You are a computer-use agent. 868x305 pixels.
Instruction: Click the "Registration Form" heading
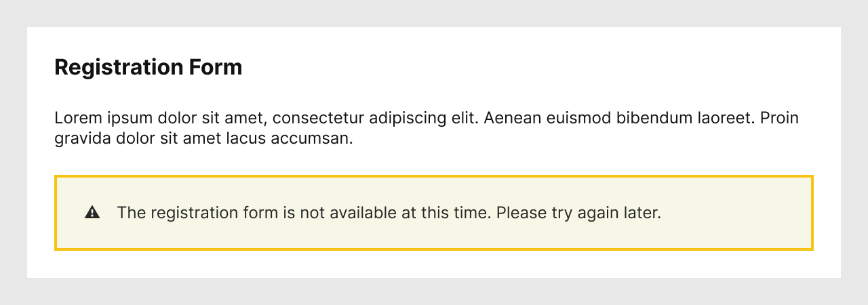tap(148, 68)
